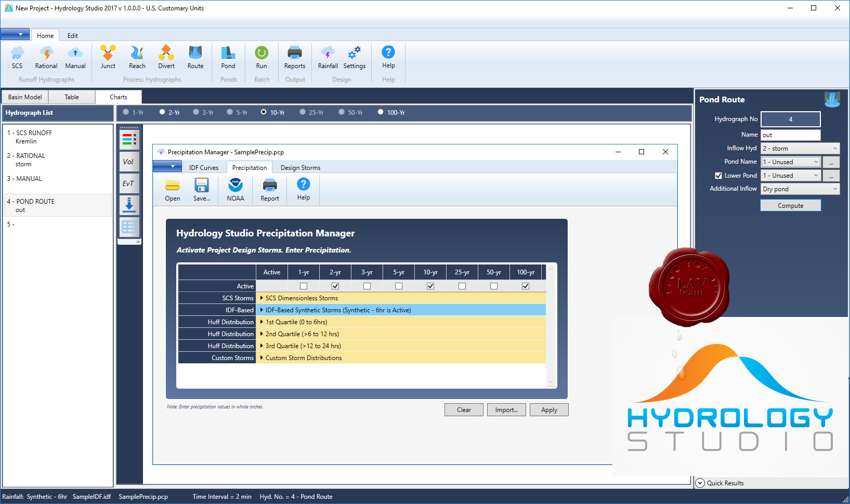Screen dimensions: 850x504
Task: Open the main application file menu
Action: 15,35
